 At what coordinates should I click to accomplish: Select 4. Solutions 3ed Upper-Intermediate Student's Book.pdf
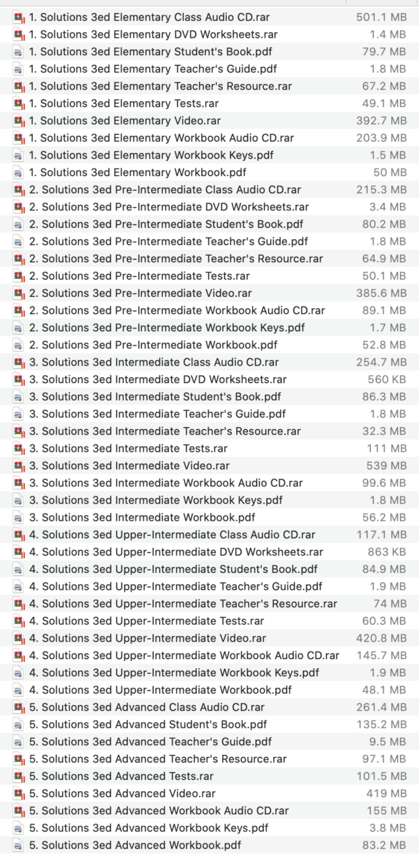(173, 569)
